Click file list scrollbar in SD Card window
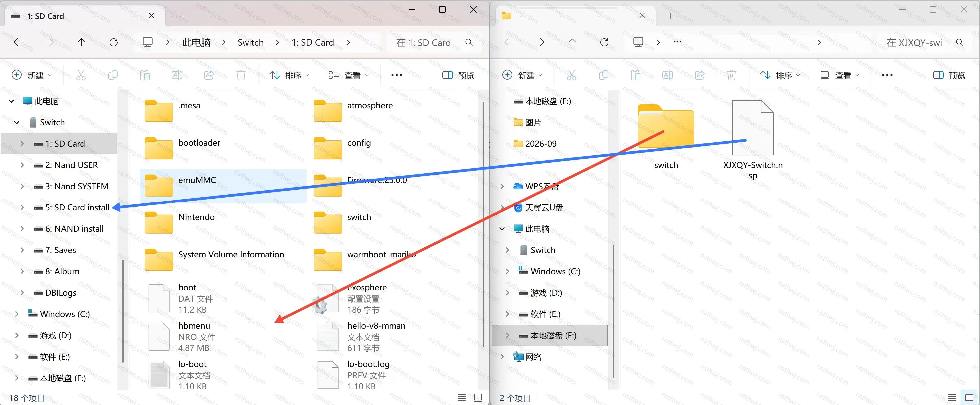980x405 pixels. 483,224
